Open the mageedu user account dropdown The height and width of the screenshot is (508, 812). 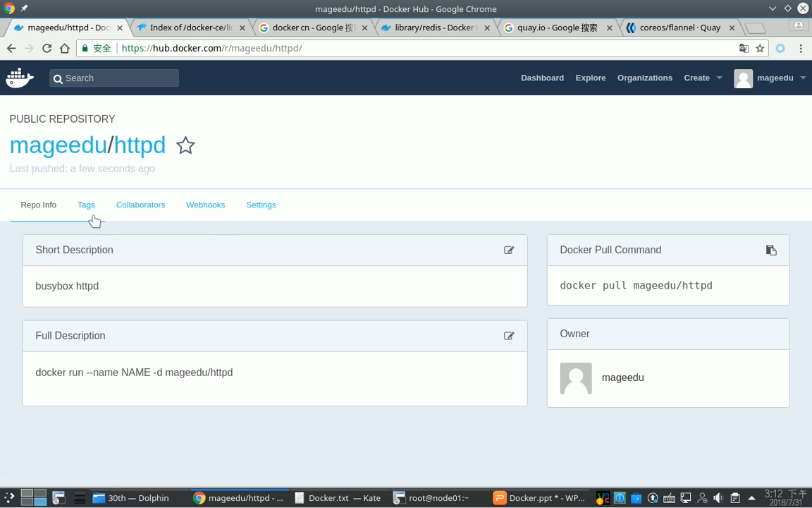[x=780, y=78]
